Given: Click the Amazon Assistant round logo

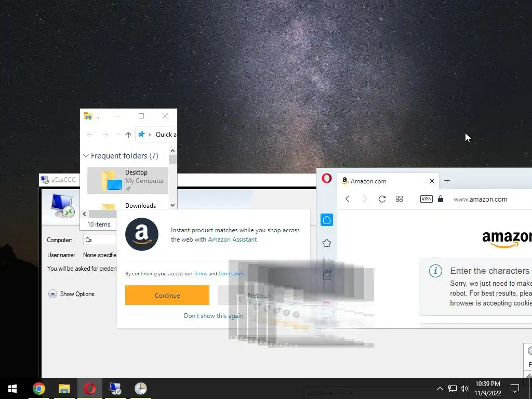Looking at the screenshot, I should click(142, 234).
